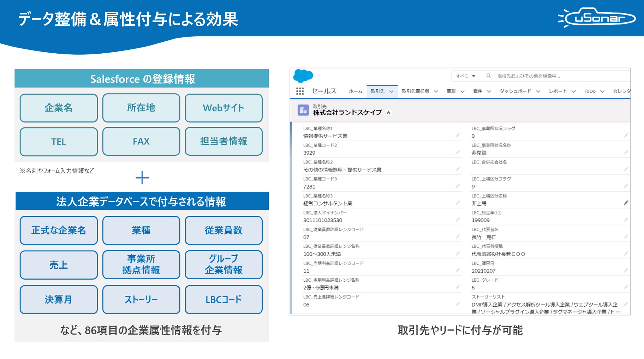
Task: Edit LBC_代表者名 with its pencil icon
Action: point(626,237)
